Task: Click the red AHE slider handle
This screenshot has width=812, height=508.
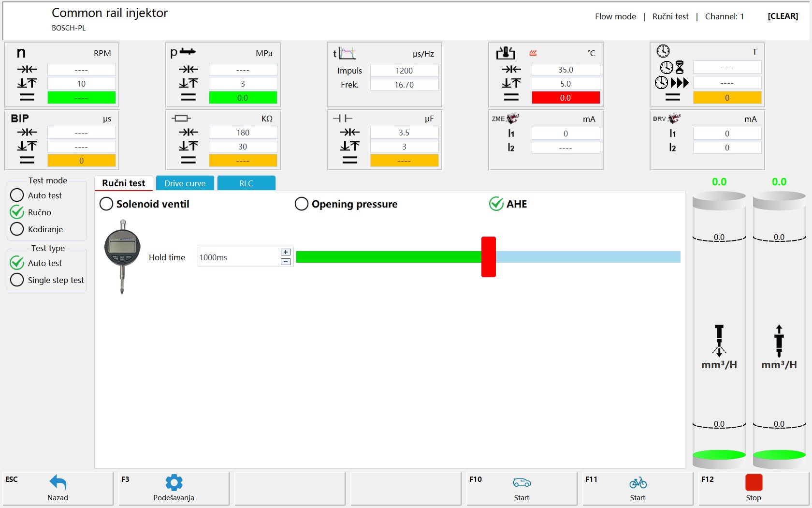Action: tap(488, 257)
